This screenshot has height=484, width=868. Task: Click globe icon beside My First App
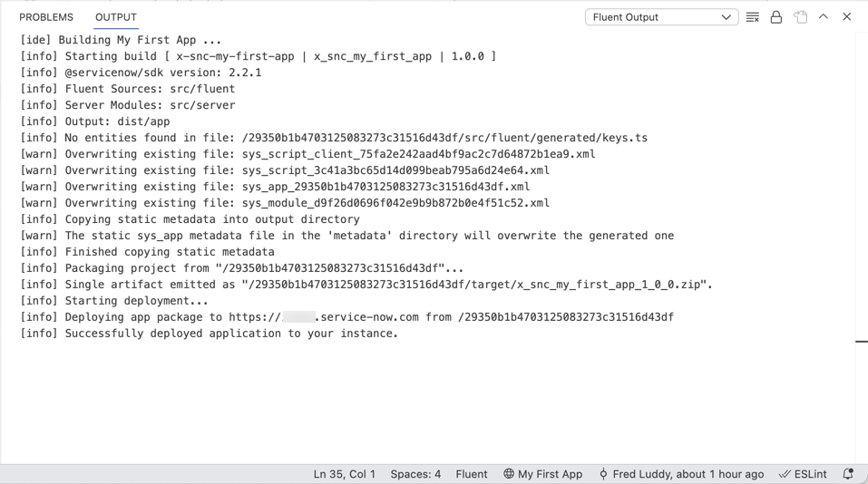point(509,473)
